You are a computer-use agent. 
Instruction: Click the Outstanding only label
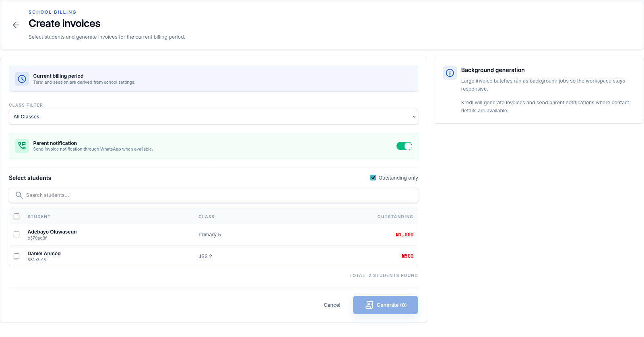tap(398, 178)
